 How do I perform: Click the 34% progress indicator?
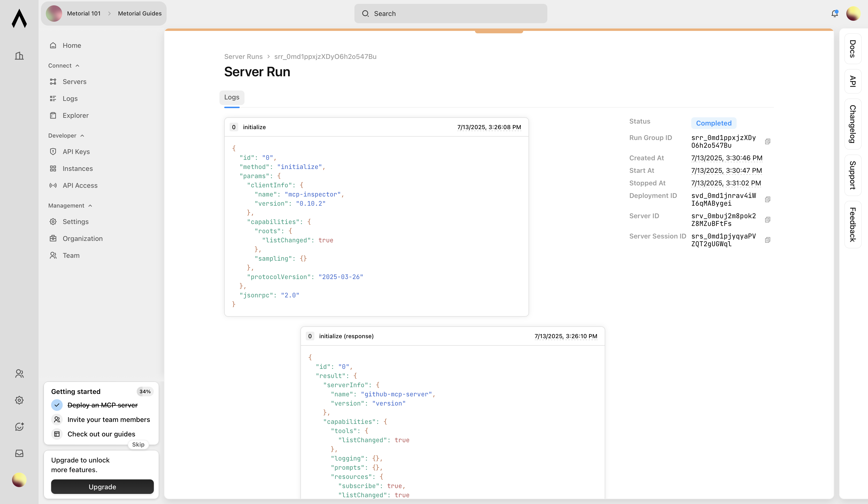click(145, 391)
